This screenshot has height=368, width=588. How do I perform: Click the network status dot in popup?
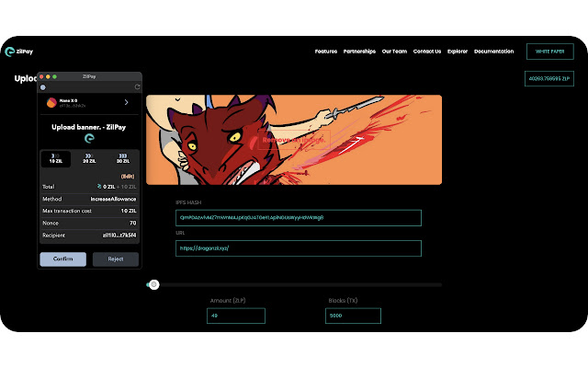[x=43, y=87]
